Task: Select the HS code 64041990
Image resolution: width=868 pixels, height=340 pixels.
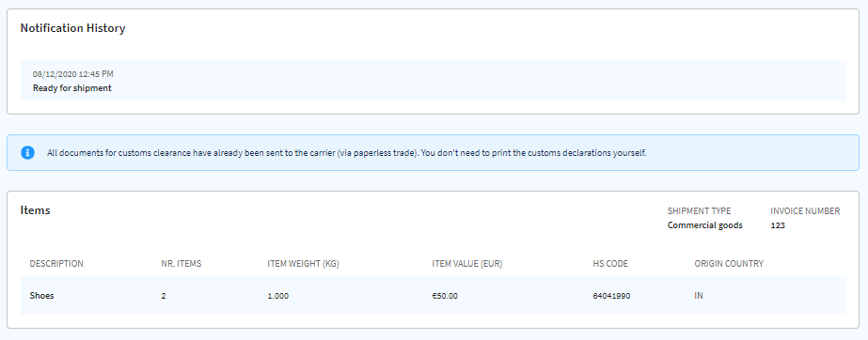Action: 611,296
